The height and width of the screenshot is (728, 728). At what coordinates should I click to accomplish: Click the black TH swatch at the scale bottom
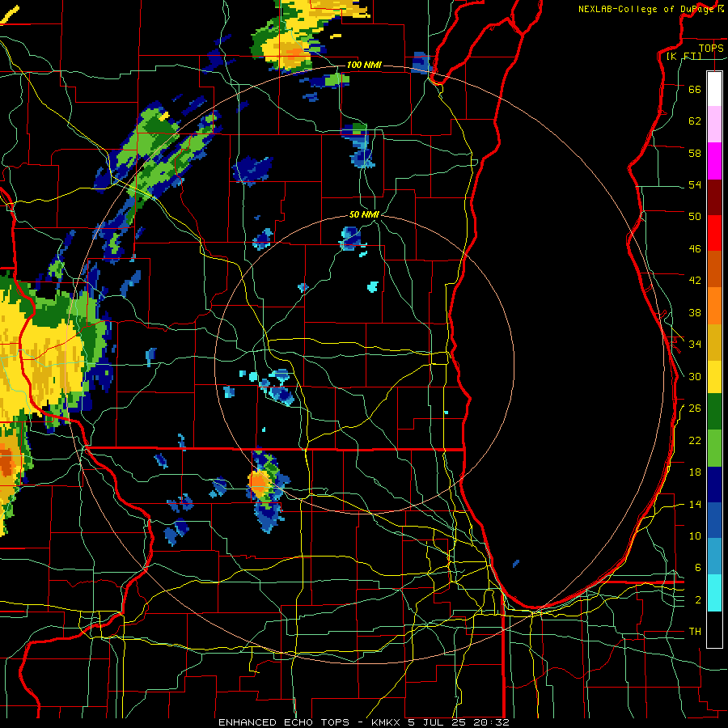point(714,629)
